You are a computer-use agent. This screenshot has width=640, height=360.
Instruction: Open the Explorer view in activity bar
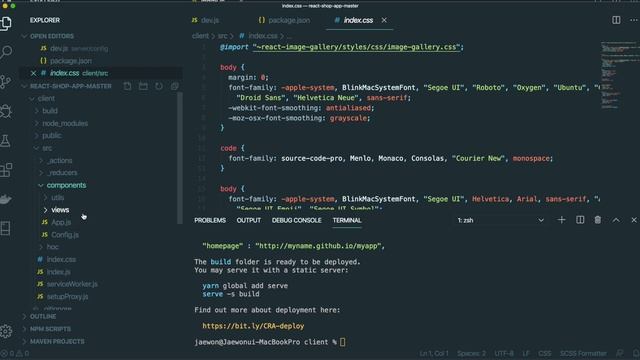tap(6, 23)
